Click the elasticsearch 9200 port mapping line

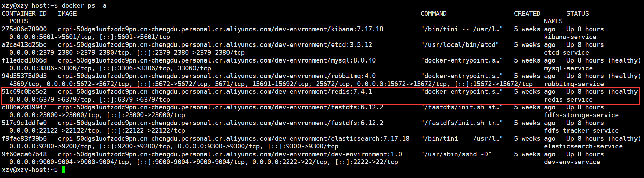pyautogui.click(x=174, y=146)
